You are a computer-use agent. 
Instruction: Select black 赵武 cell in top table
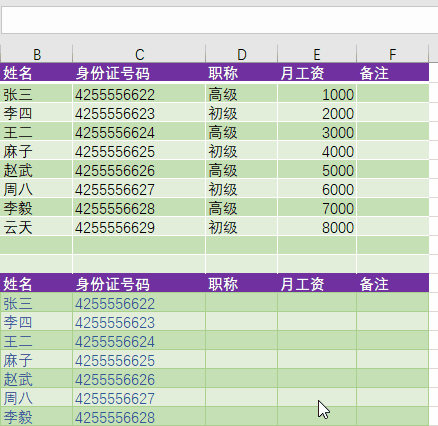pyautogui.click(x=36, y=169)
